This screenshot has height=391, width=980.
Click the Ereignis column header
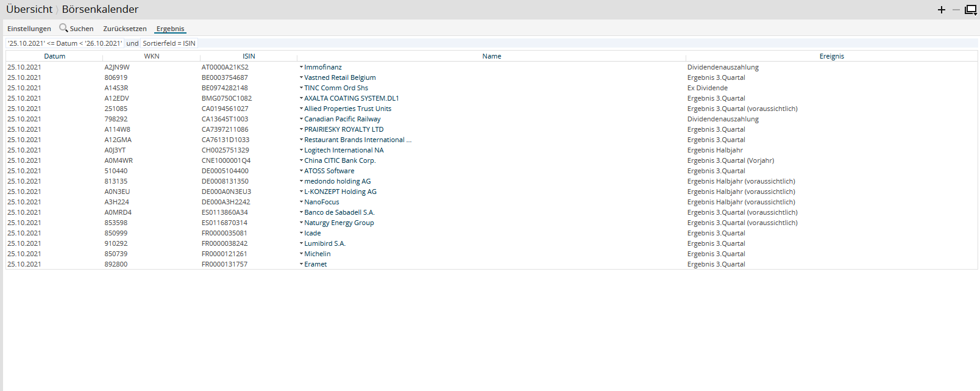(x=831, y=56)
